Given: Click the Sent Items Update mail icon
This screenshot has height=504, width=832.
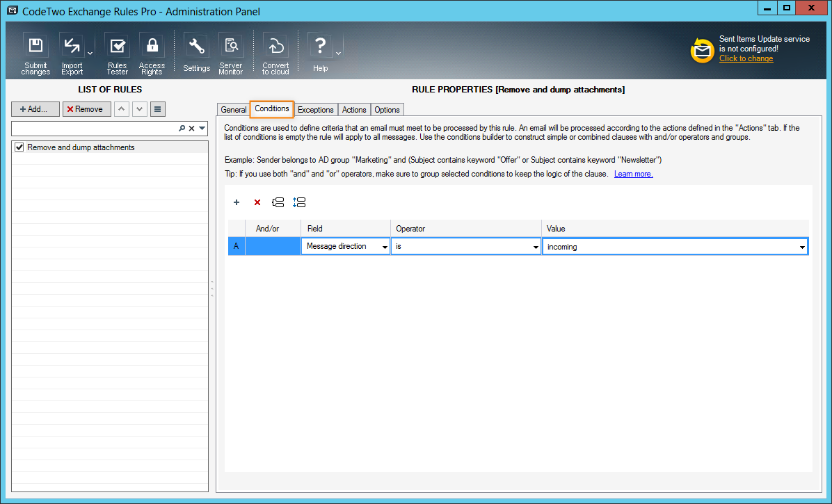Looking at the screenshot, I should 702,50.
